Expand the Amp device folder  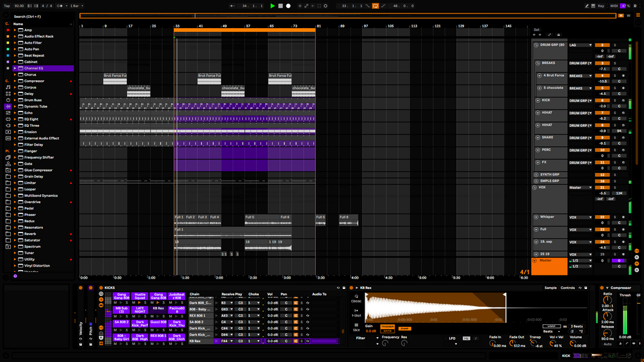point(15,30)
